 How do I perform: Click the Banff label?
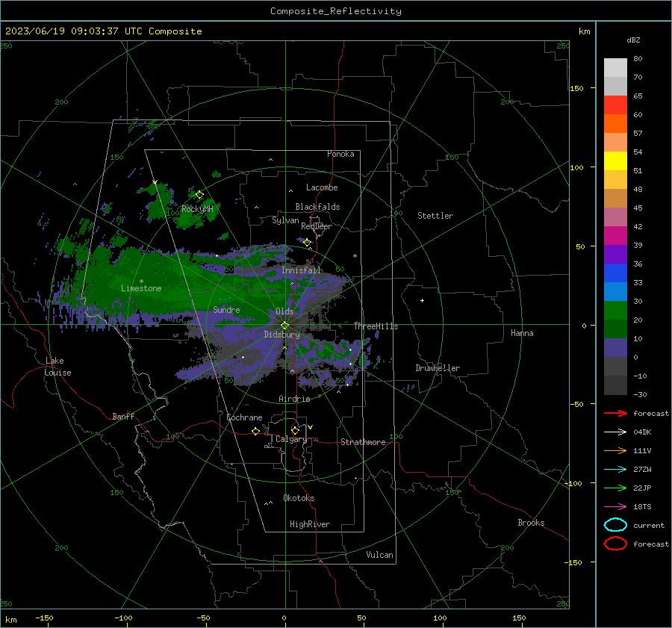tap(123, 416)
